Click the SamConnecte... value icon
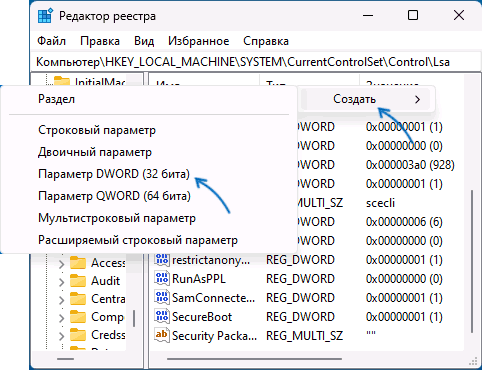This screenshot has height=370, width=482. click(162, 298)
